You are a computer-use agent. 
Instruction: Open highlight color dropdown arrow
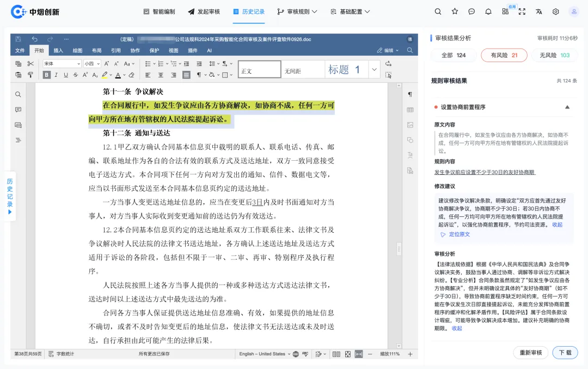pos(111,75)
